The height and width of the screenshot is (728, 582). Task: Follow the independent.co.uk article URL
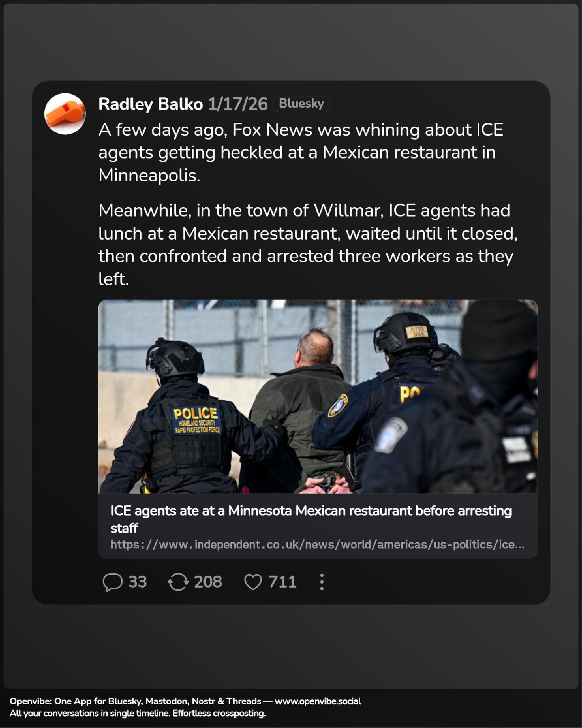point(317,544)
